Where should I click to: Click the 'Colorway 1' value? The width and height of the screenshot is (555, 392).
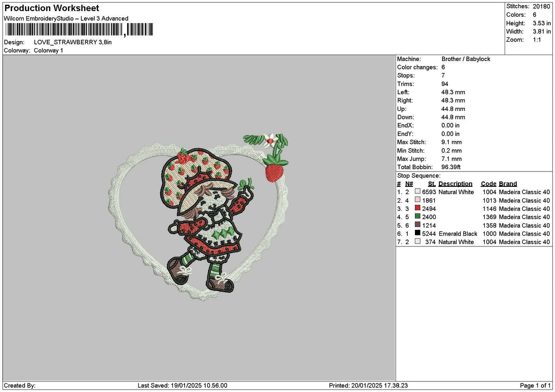click(x=49, y=50)
